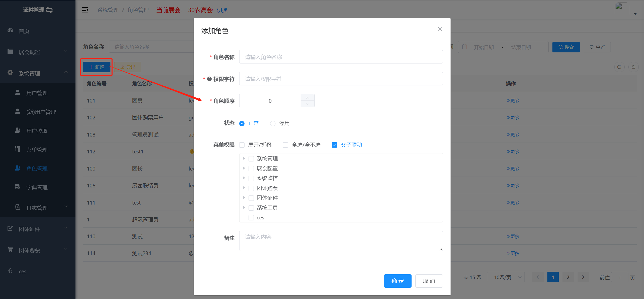Viewport: 644px width, 299px height.
Task: Click the 搜索 search button
Action: [x=566, y=47]
